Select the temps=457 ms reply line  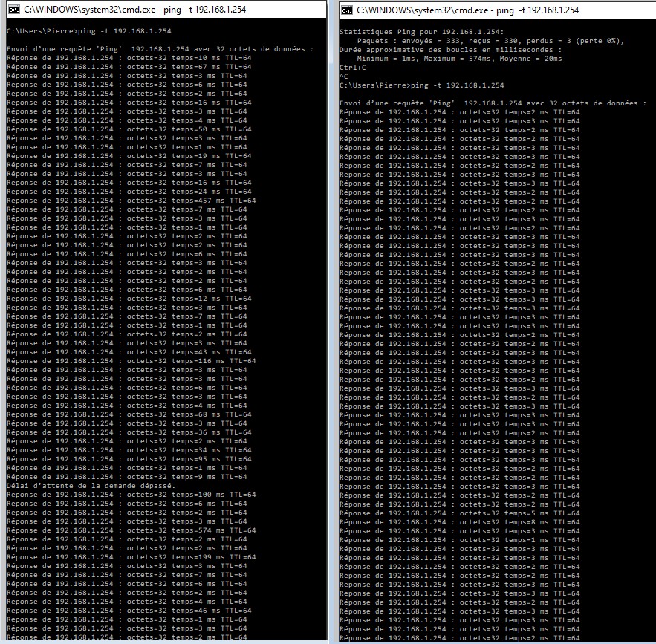(131, 201)
